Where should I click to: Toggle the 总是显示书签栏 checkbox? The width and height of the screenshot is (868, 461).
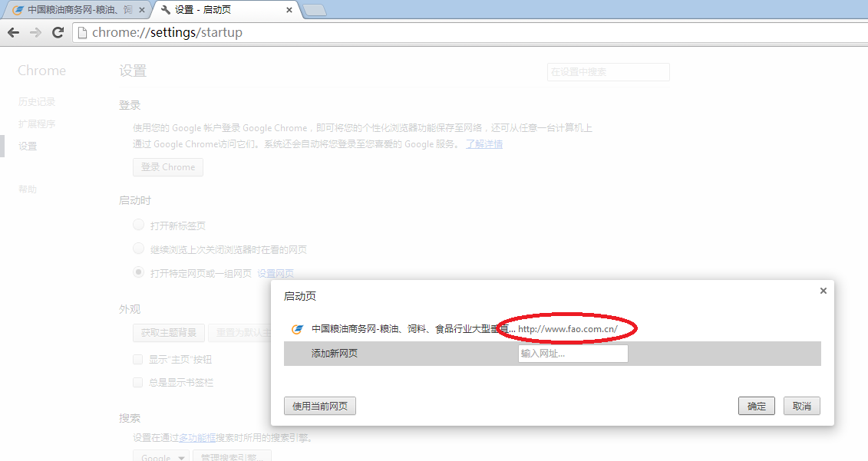tap(138, 383)
